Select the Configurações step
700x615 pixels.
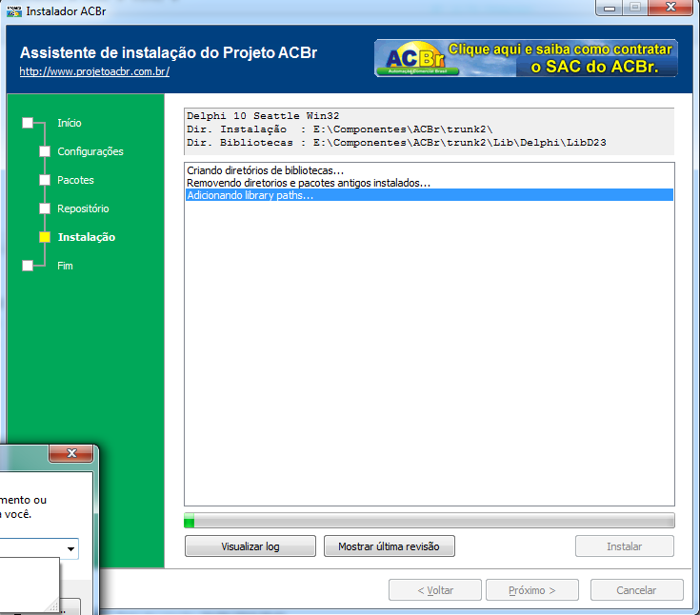[x=90, y=151]
